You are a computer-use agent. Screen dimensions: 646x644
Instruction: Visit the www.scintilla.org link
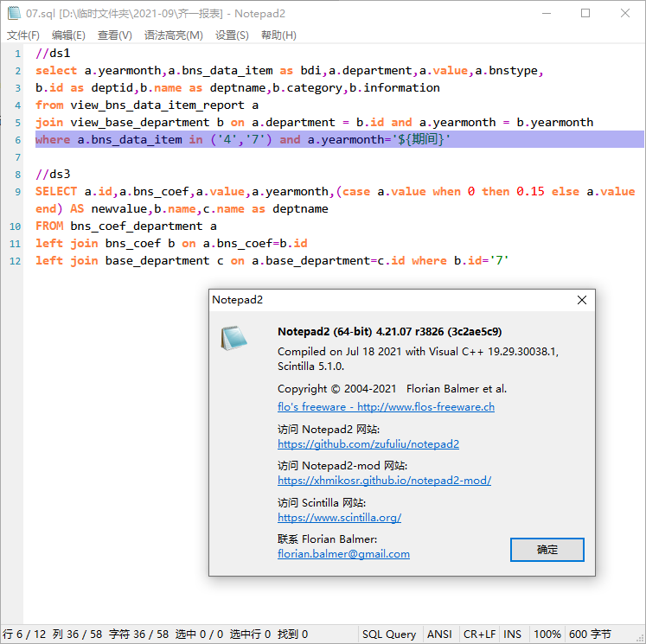point(339,518)
